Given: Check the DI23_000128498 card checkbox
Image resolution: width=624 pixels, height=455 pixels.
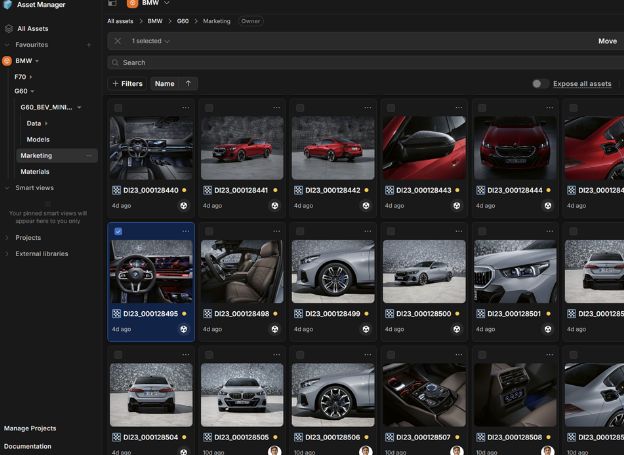Looking at the screenshot, I should point(209,231).
